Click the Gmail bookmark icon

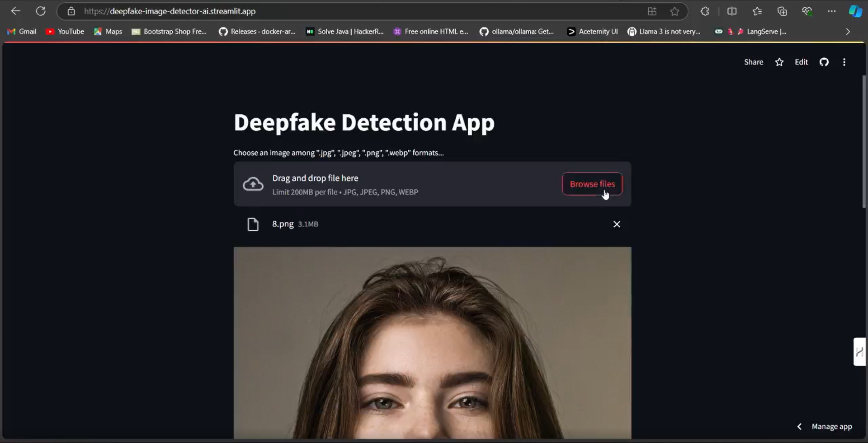(10, 32)
